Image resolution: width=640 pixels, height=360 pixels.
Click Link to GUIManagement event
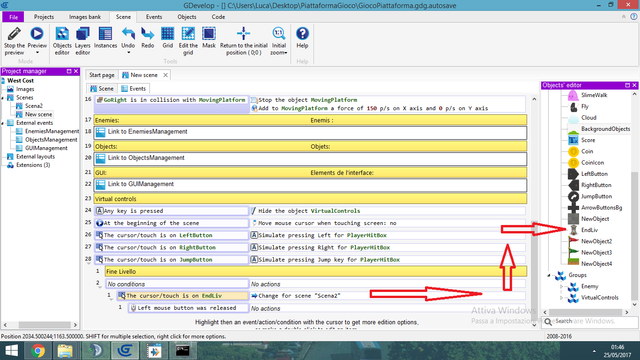point(310,184)
